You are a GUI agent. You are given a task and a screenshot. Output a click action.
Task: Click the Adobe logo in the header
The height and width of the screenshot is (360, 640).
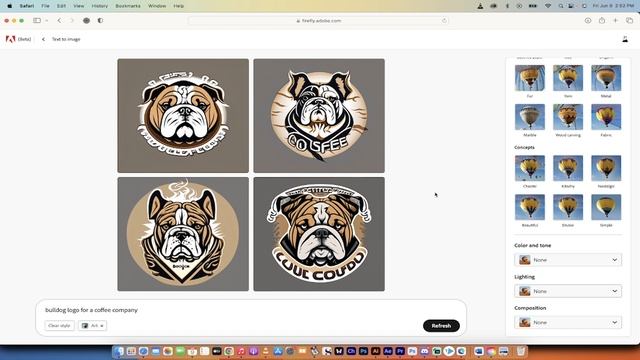[x=10, y=39]
